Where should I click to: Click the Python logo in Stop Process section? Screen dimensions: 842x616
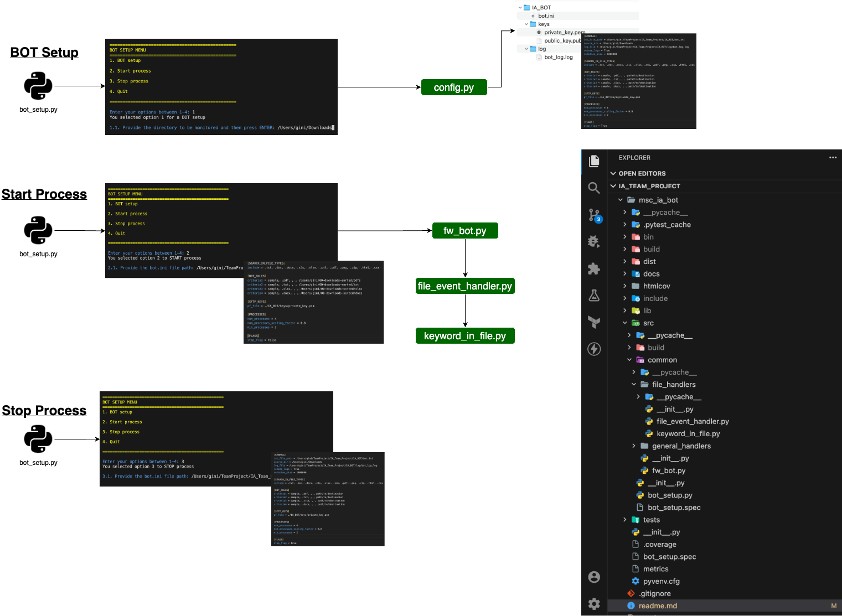point(38,439)
